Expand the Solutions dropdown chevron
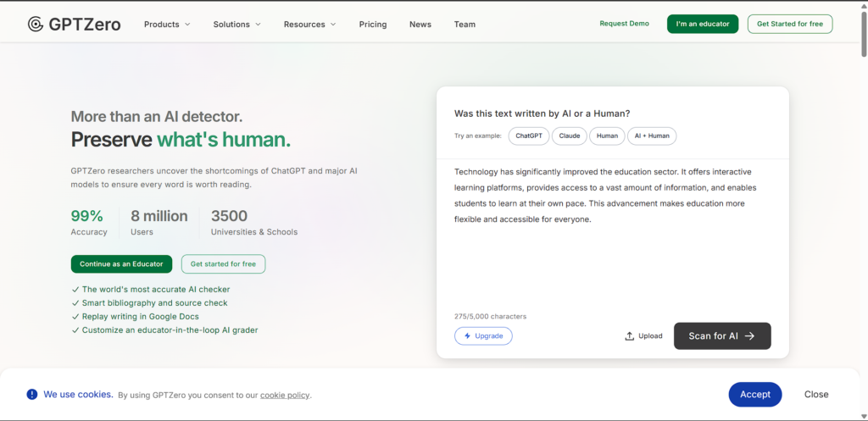 [258, 25]
